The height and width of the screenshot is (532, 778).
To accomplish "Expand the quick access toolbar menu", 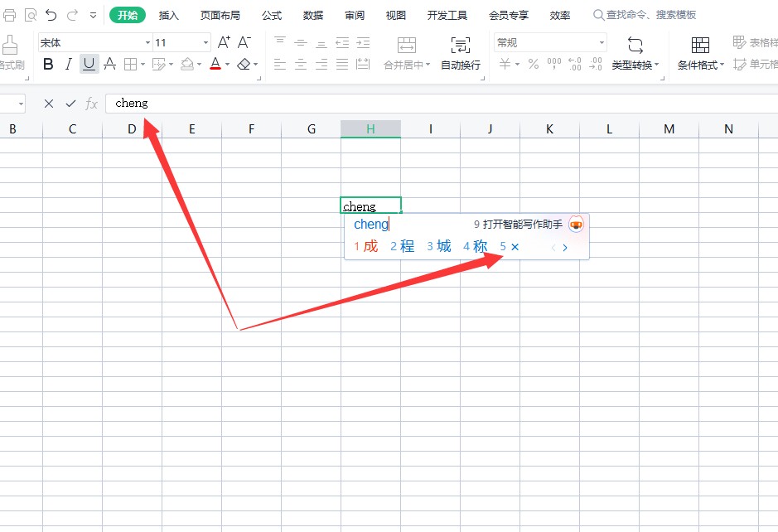I will coord(93,16).
